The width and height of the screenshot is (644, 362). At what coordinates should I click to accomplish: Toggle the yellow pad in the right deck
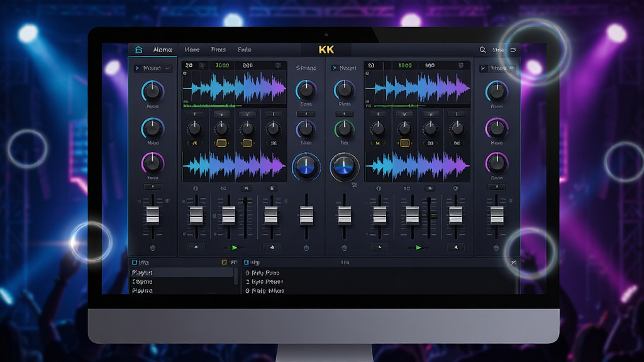[404, 143]
